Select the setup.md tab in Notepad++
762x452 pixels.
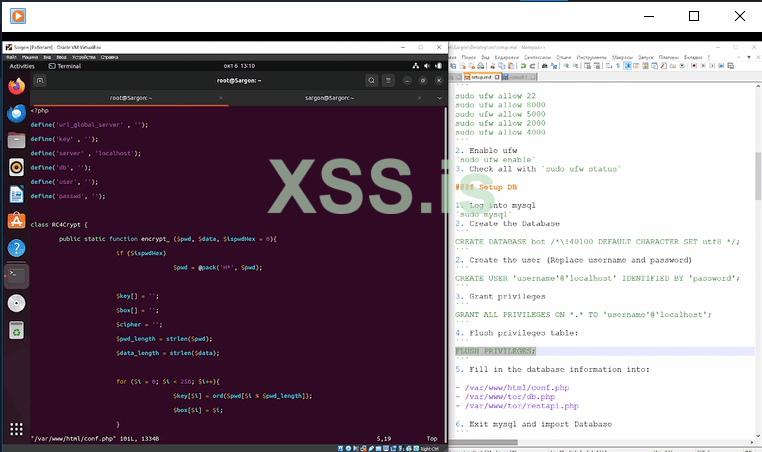tap(481, 75)
